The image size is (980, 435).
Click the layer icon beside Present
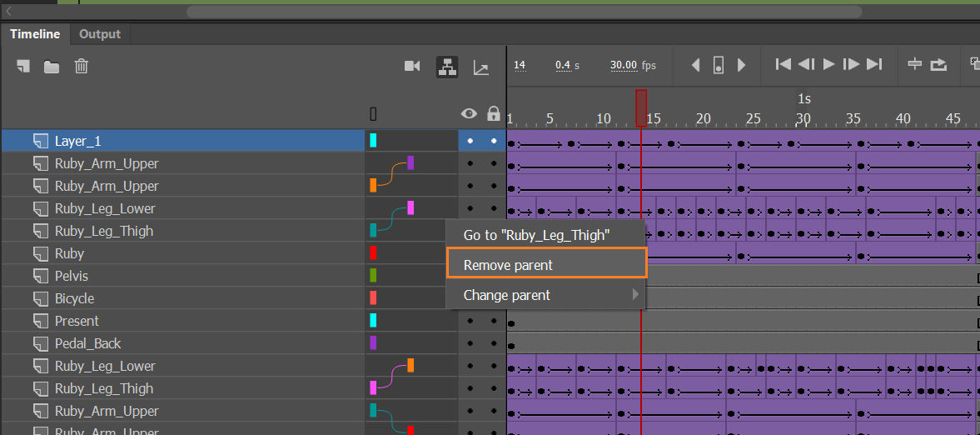[41, 321]
